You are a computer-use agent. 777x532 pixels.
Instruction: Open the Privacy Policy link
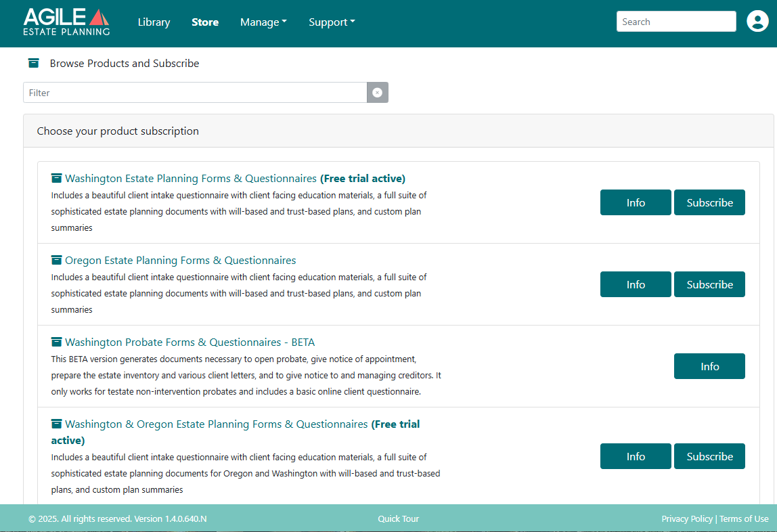coord(687,518)
